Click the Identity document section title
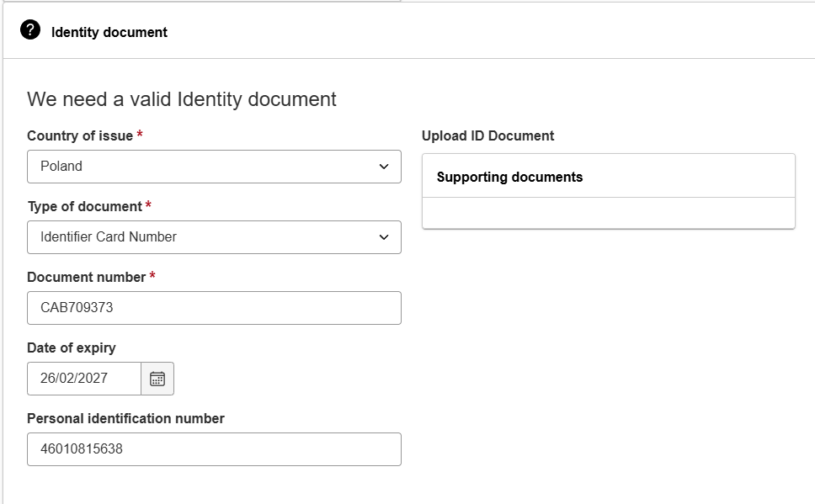Image resolution: width=815 pixels, height=504 pixels. 109,32
